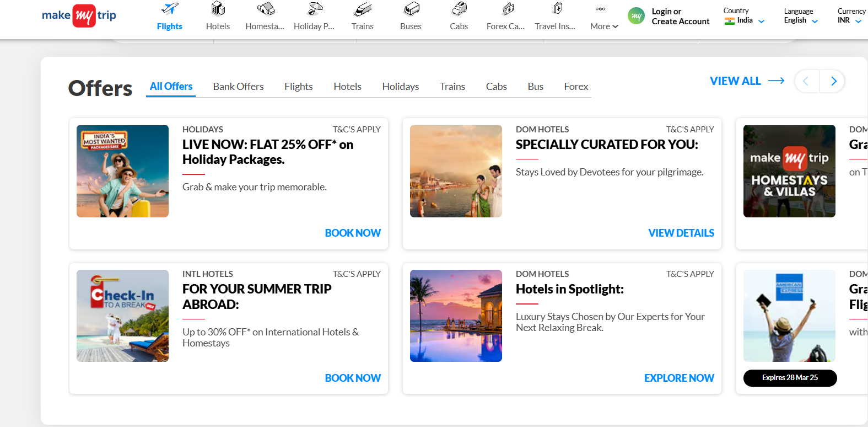Open the Hotels building icon

(x=218, y=9)
